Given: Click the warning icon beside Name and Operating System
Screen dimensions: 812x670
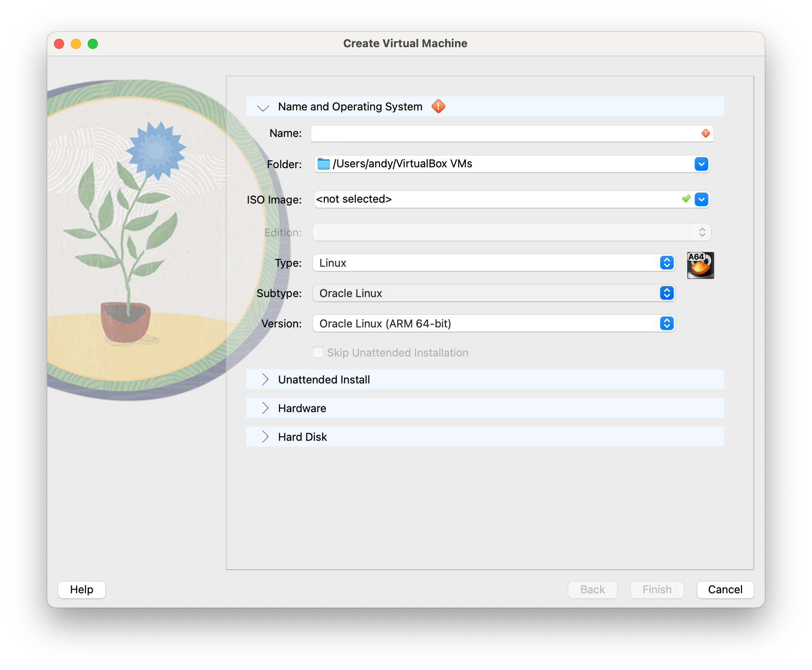Looking at the screenshot, I should coord(438,106).
